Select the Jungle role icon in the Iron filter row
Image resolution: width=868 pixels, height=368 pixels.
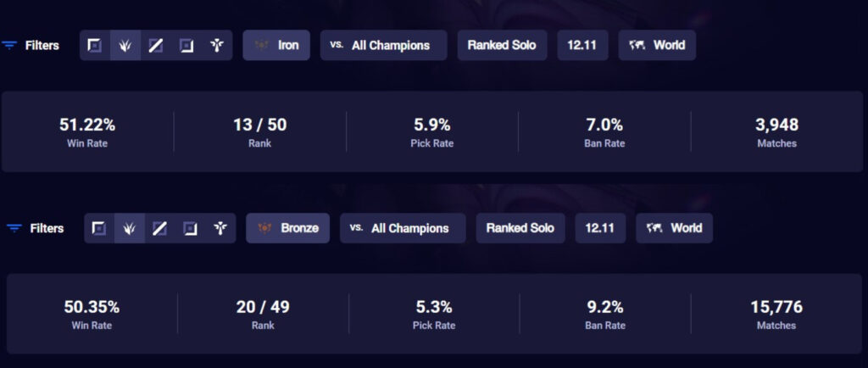click(x=125, y=46)
